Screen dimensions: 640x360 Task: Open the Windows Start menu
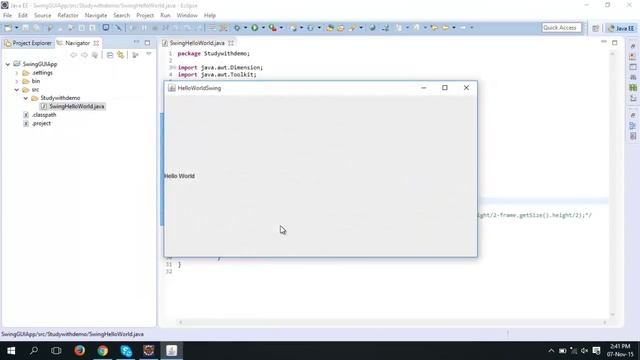tap(11, 351)
